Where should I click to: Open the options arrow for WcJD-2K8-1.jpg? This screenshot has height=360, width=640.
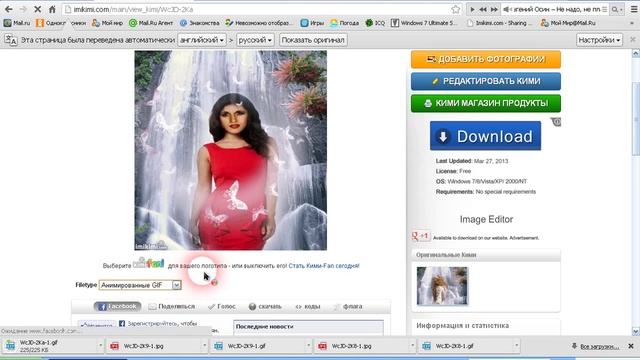click(413, 346)
